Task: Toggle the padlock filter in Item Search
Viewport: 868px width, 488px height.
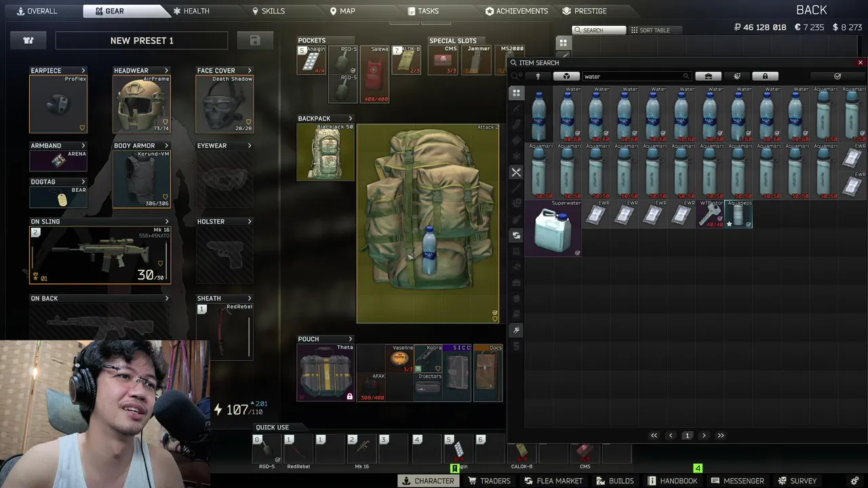Action: tap(765, 77)
